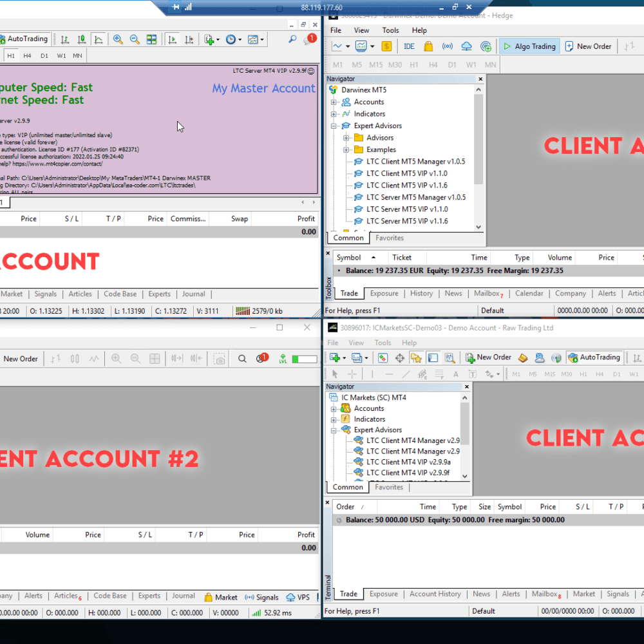Image resolution: width=644 pixels, height=644 pixels.
Task: Toggle Algo Trading in Darwinex MT5
Action: (x=529, y=46)
